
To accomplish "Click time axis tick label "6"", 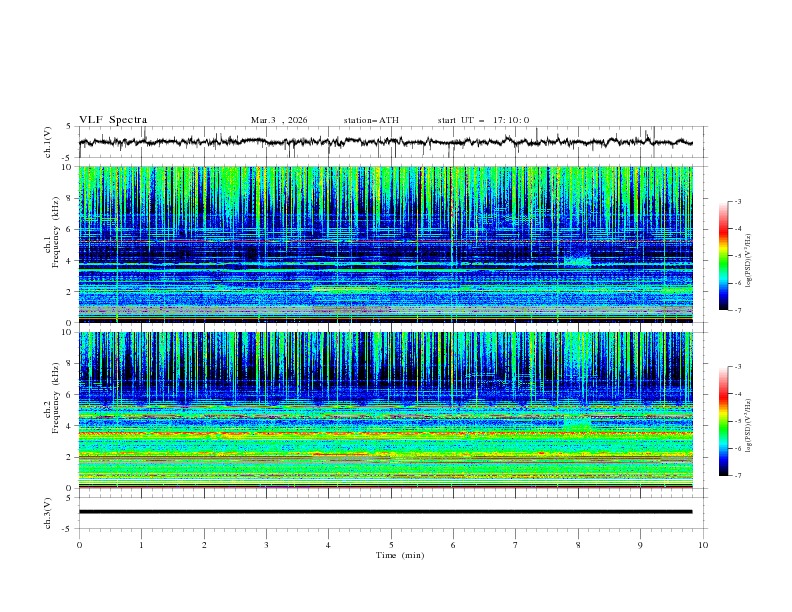I will point(453,545).
